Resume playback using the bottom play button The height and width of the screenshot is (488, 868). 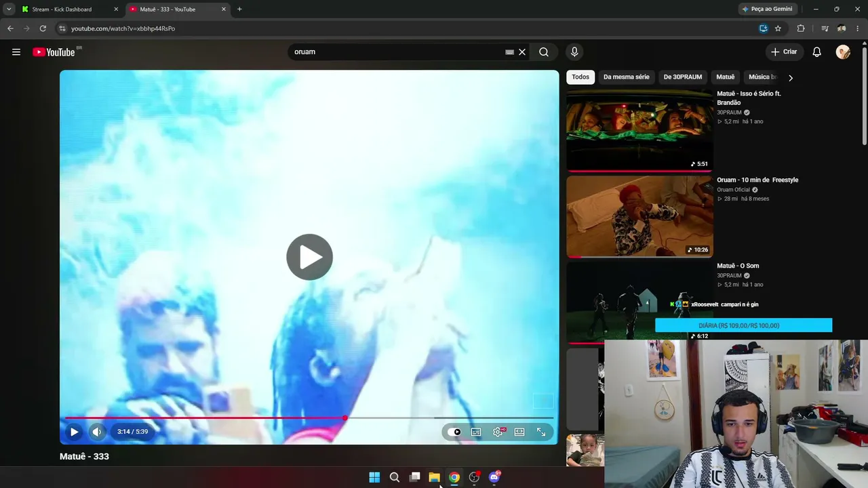pos(75,432)
